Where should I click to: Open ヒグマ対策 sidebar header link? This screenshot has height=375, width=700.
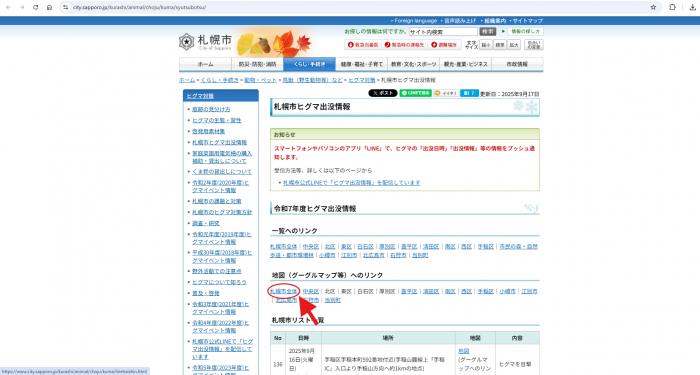click(x=200, y=96)
